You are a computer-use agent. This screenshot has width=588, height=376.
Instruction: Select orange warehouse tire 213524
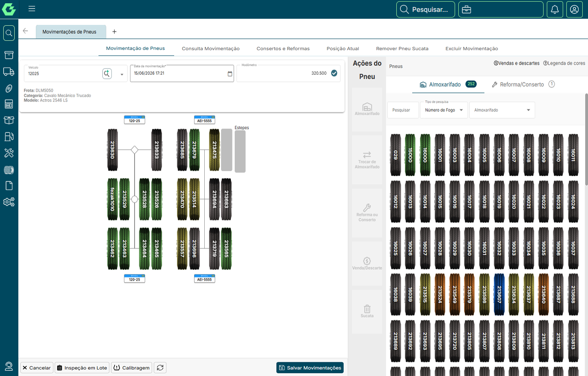[440, 294]
